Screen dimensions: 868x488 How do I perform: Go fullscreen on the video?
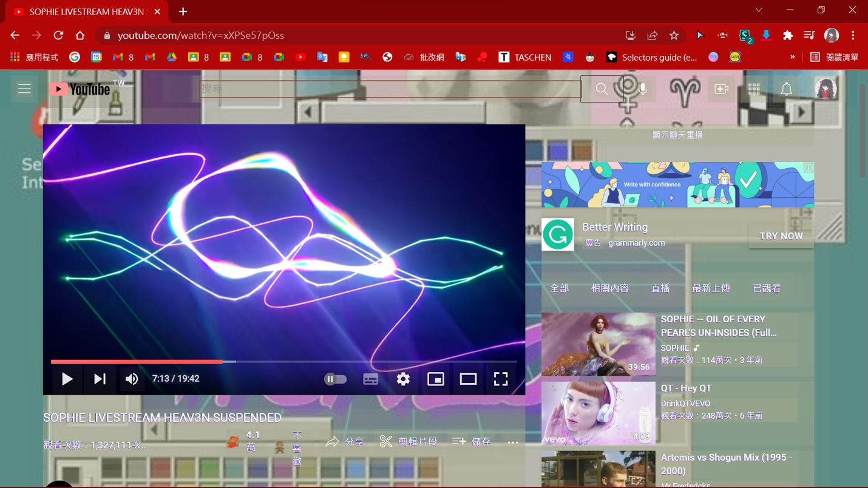(x=501, y=379)
